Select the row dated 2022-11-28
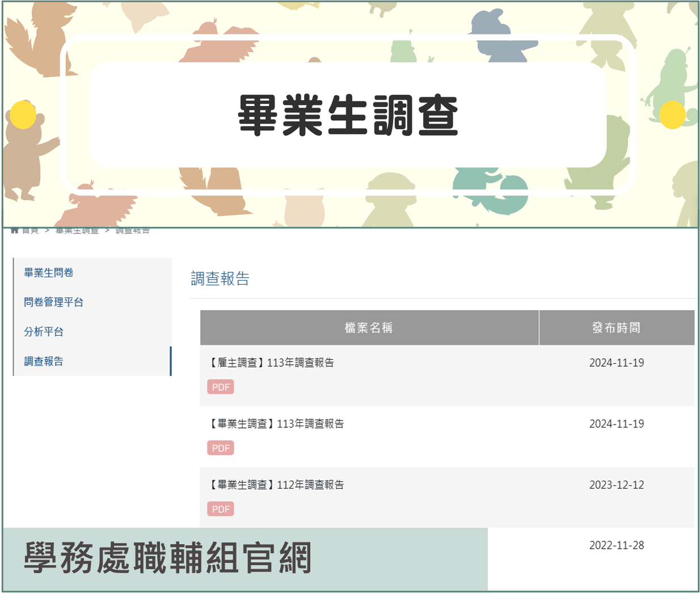Viewport: 700px width, 602px height. tap(617, 545)
